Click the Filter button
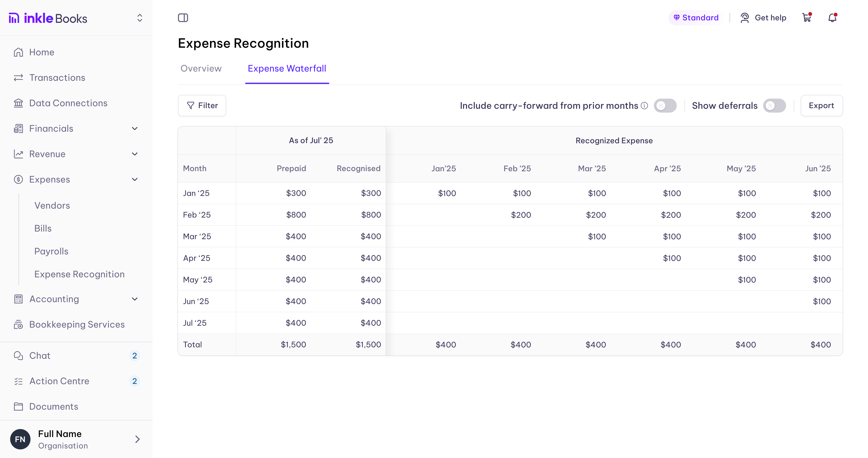 (202, 106)
